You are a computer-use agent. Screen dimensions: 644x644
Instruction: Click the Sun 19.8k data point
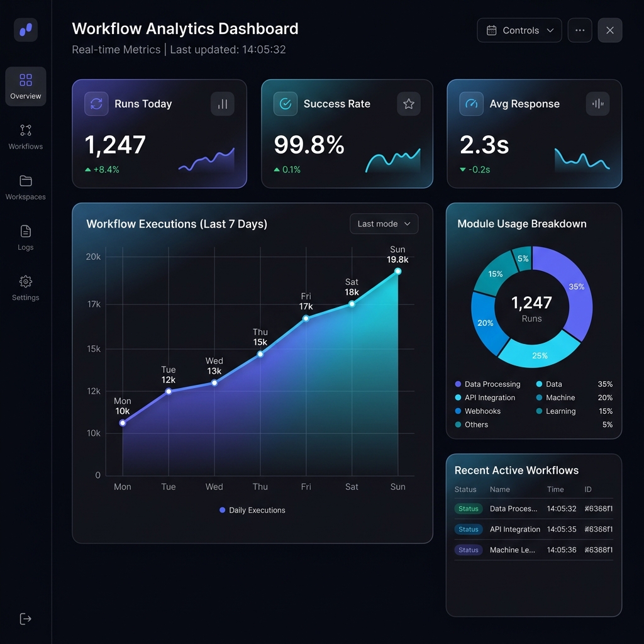click(x=397, y=271)
